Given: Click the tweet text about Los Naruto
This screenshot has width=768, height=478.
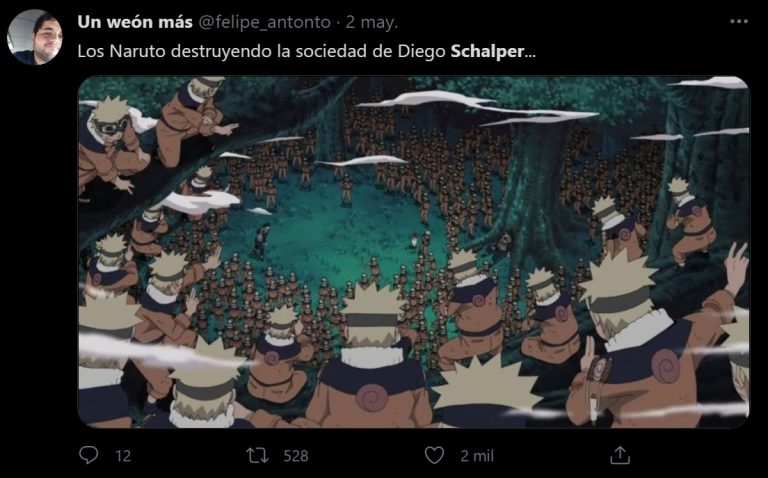Looking at the screenshot, I should (x=307, y=51).
